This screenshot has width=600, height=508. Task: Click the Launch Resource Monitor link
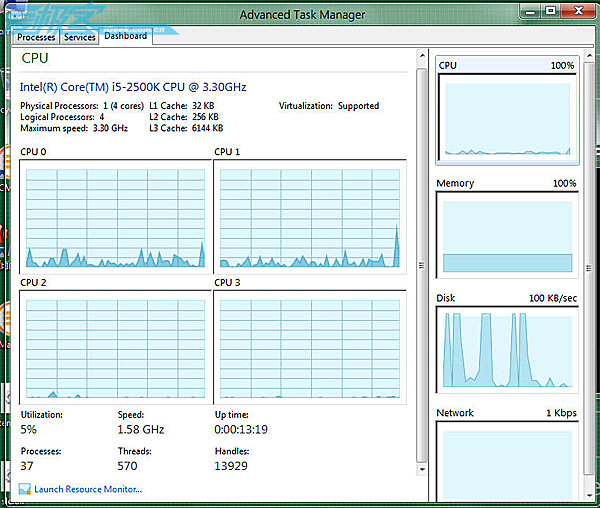click(88, 489)
